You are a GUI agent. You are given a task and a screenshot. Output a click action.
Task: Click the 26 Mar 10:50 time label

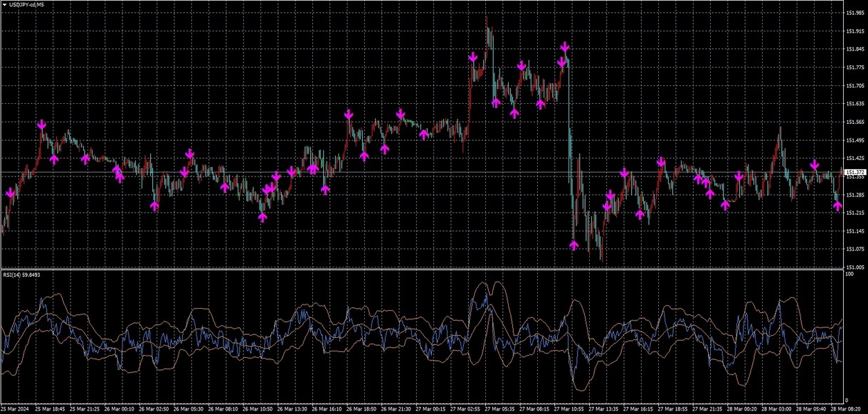256,409
